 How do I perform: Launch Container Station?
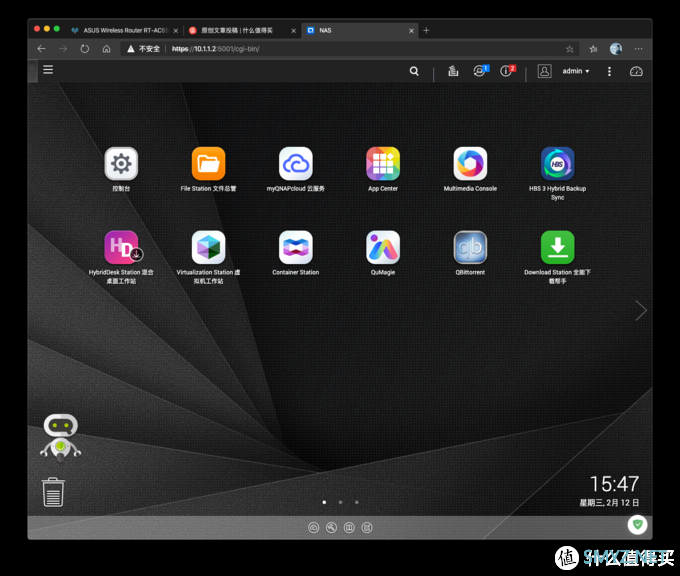(296, 248)
